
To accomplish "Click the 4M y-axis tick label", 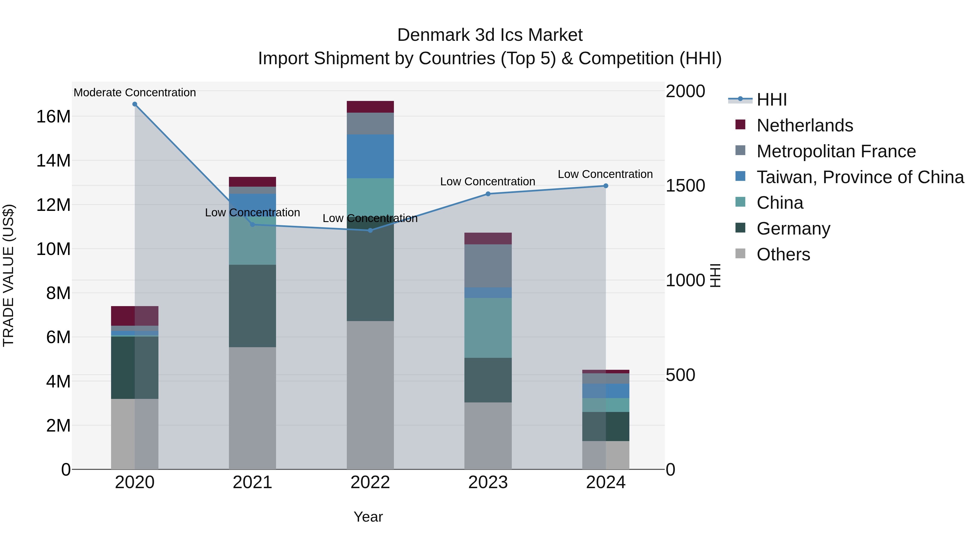I will coord(58,381).
